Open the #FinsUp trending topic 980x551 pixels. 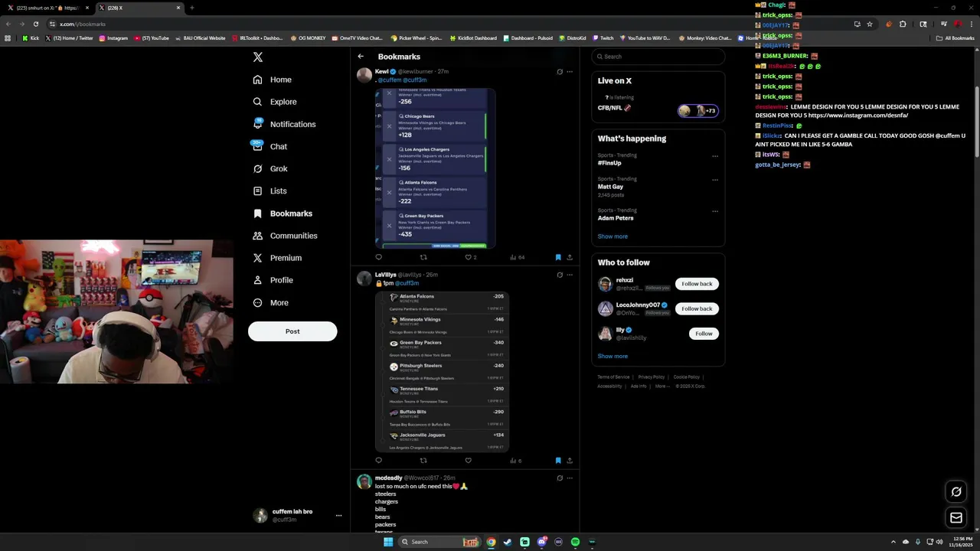point(609,163)
